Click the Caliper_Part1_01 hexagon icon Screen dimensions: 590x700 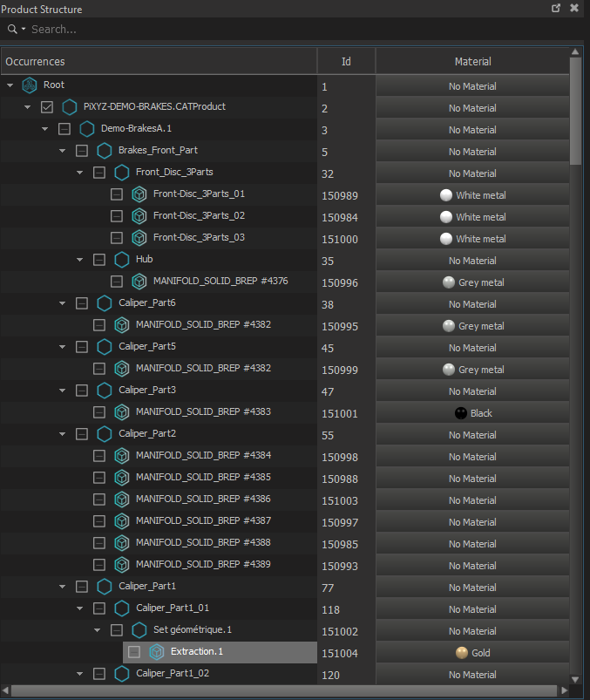click(x=121, y=608)
